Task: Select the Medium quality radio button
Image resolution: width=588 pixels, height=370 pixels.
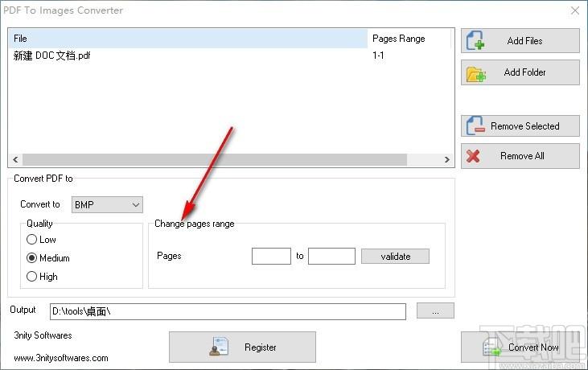Action: click(x=32, y=258)
